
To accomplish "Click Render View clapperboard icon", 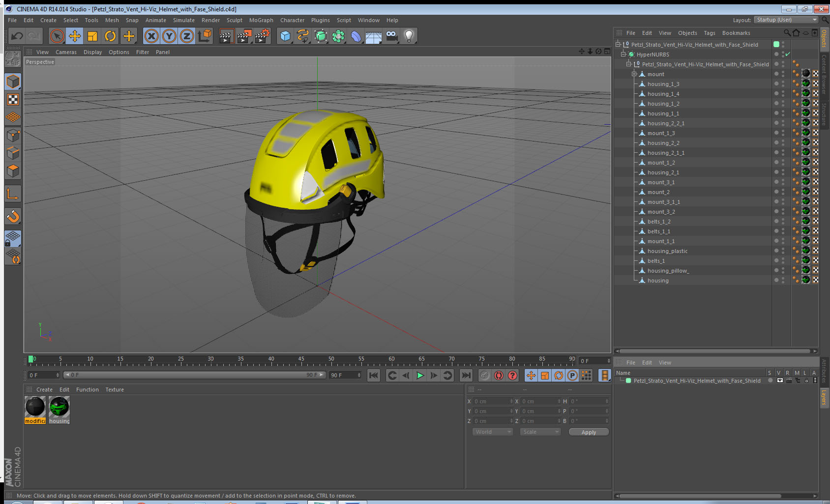I will pyautogui.click(x=226, y=36).
